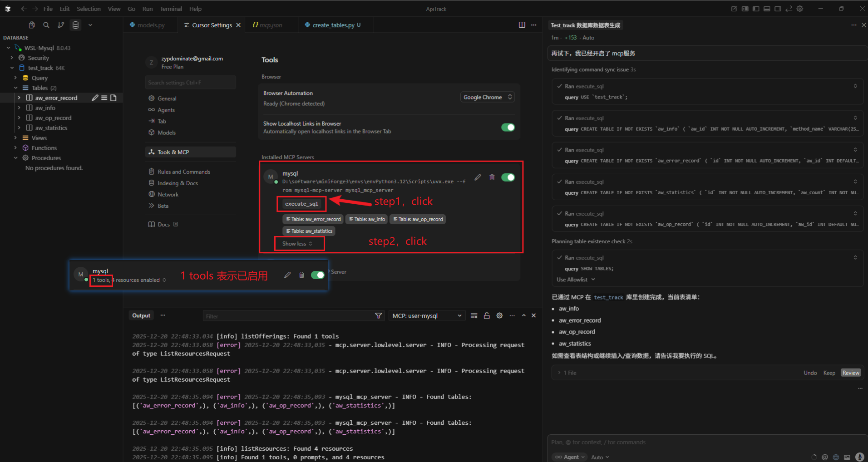The height and width of the screenshot is (462, 868).
Task: Click the split editor icon
Action: click(522, 25)
